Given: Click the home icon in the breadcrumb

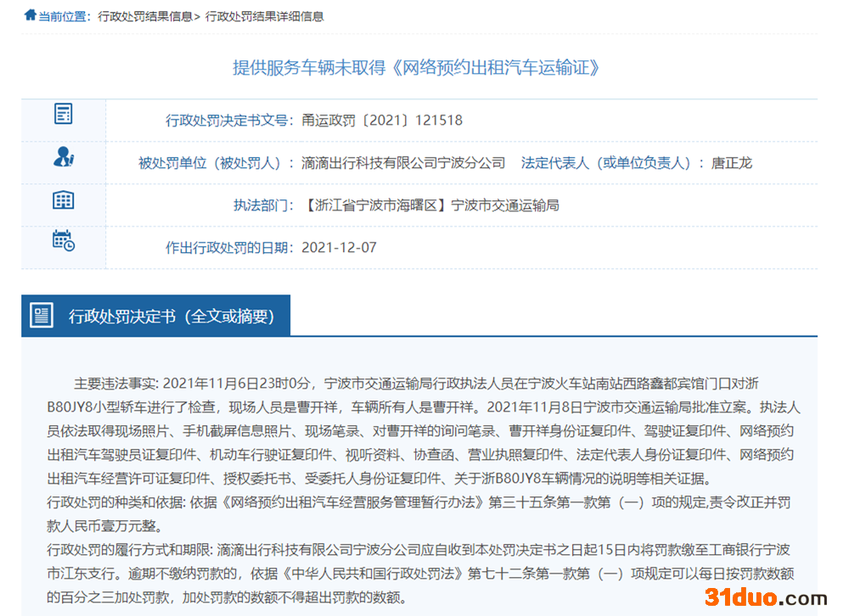Looking at the screenshot, I should pos(30,16).
